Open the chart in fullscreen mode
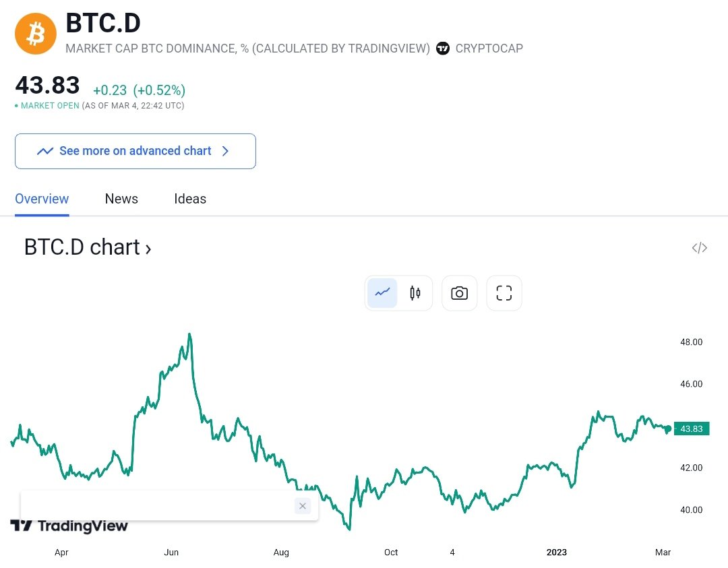The width and height of the screenshot is (728, 568). click(x=504, y=293)
